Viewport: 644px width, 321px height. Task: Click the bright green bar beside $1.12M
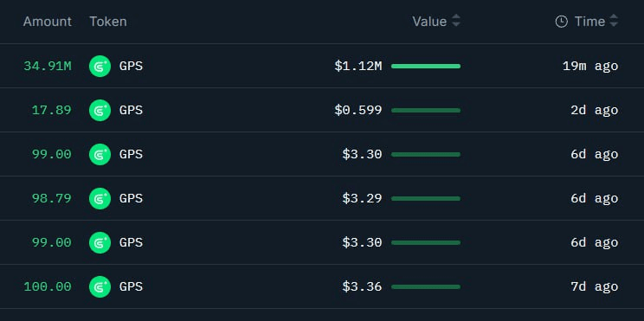(x=426, y=66)
